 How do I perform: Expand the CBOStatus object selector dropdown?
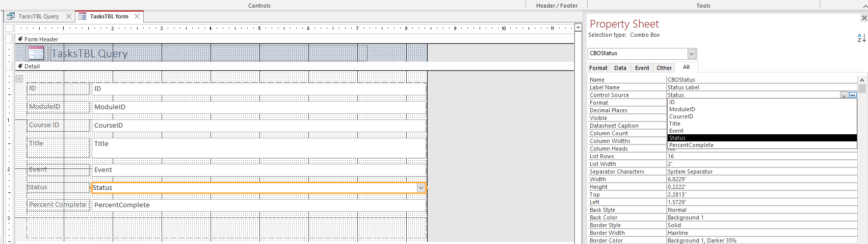[x=692, y=54]
